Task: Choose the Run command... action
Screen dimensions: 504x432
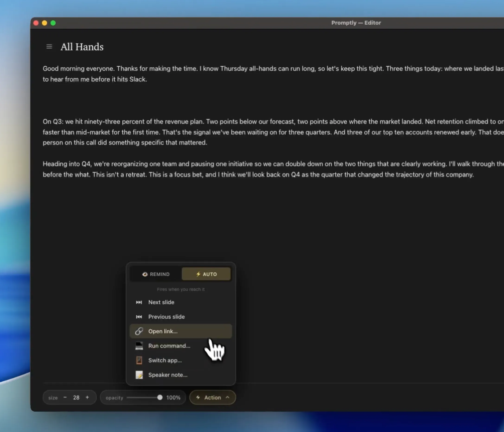Action: (x=181, y=346)
